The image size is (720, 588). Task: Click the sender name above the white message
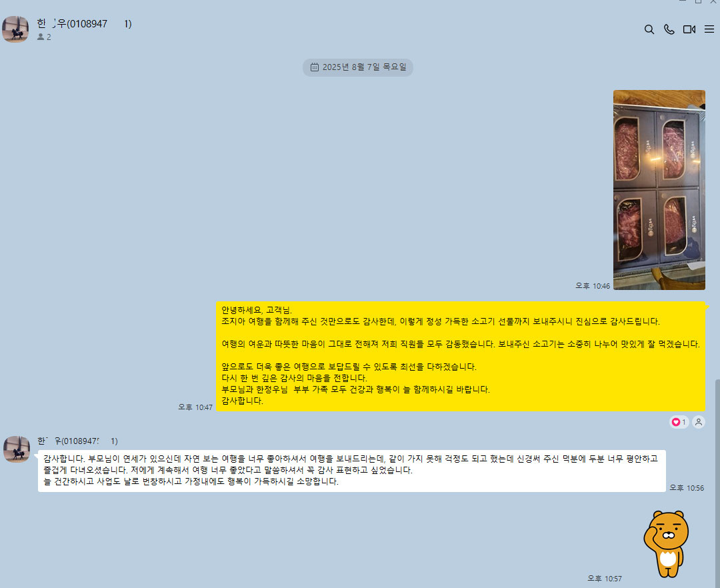[x=77, y=441]
